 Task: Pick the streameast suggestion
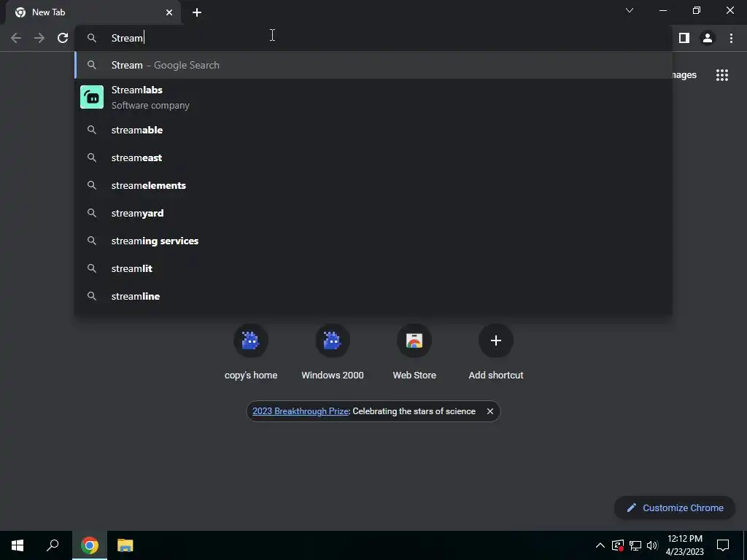pyautogui.click(x=374, y=157)
